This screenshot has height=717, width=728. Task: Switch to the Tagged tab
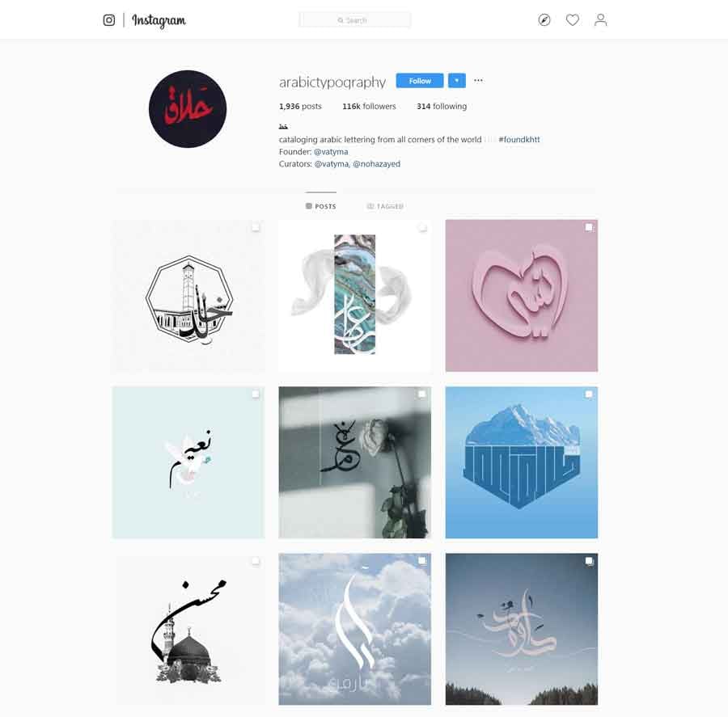385,206
